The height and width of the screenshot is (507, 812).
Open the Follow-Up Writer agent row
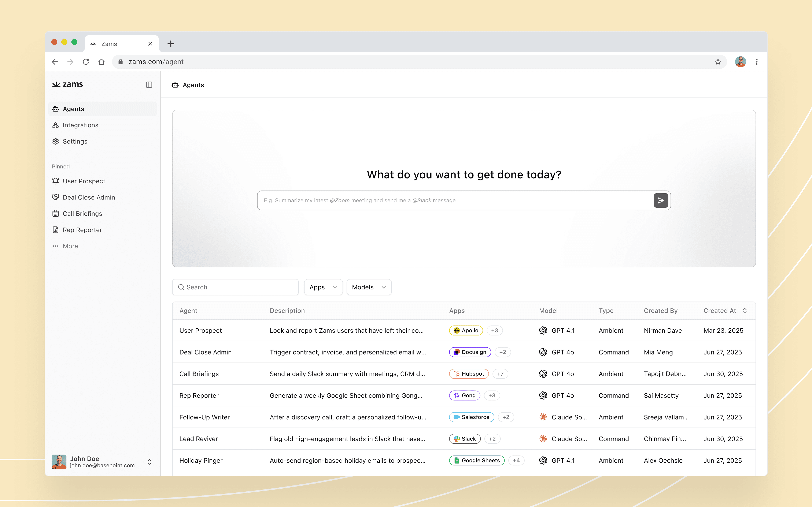204,417
